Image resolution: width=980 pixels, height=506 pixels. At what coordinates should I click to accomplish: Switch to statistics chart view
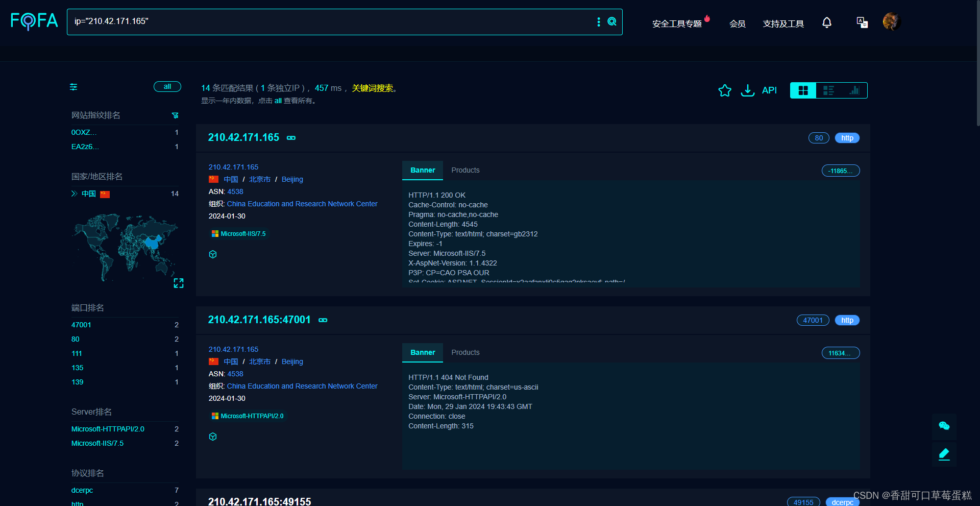854,90
